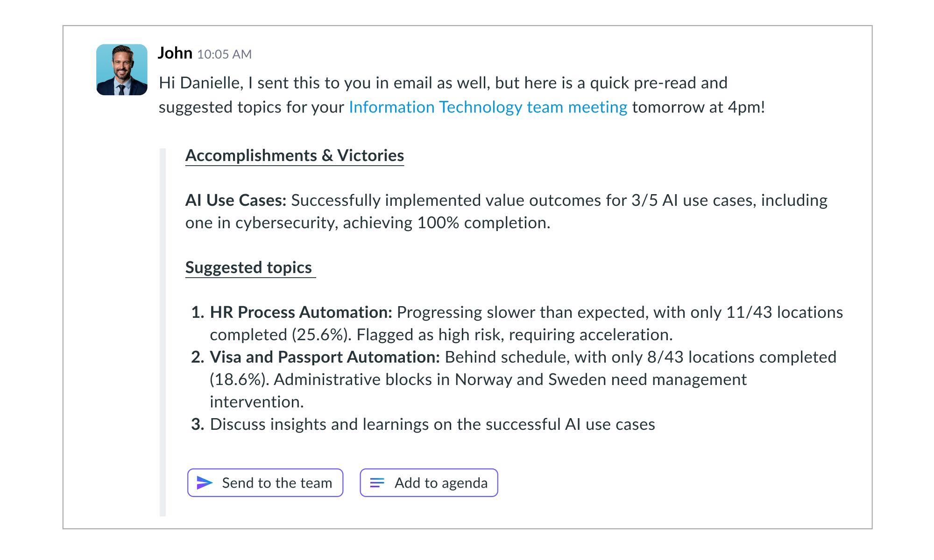934x560 pixels.
Task: Click the 10:05 AM message timestamp
Action: coord(224,55)
